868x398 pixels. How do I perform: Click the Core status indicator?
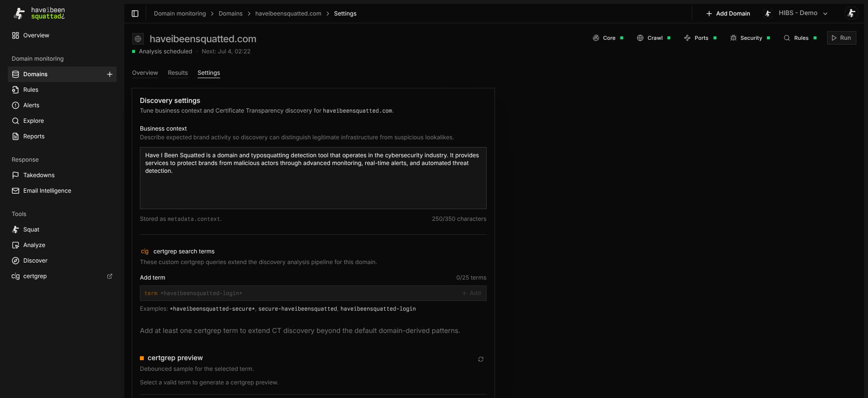click(x=608, y=38)
